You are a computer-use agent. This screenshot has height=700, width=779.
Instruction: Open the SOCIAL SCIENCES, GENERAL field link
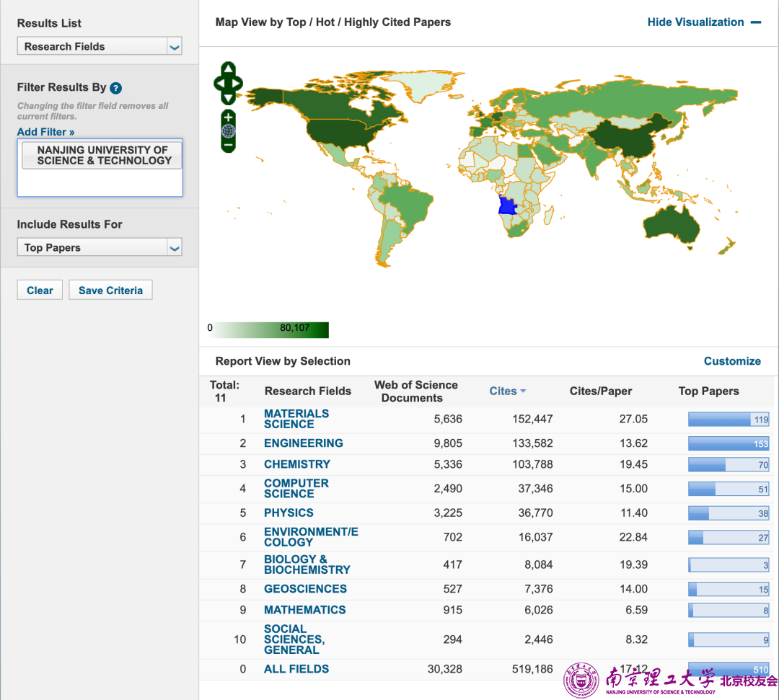(294, 639)
